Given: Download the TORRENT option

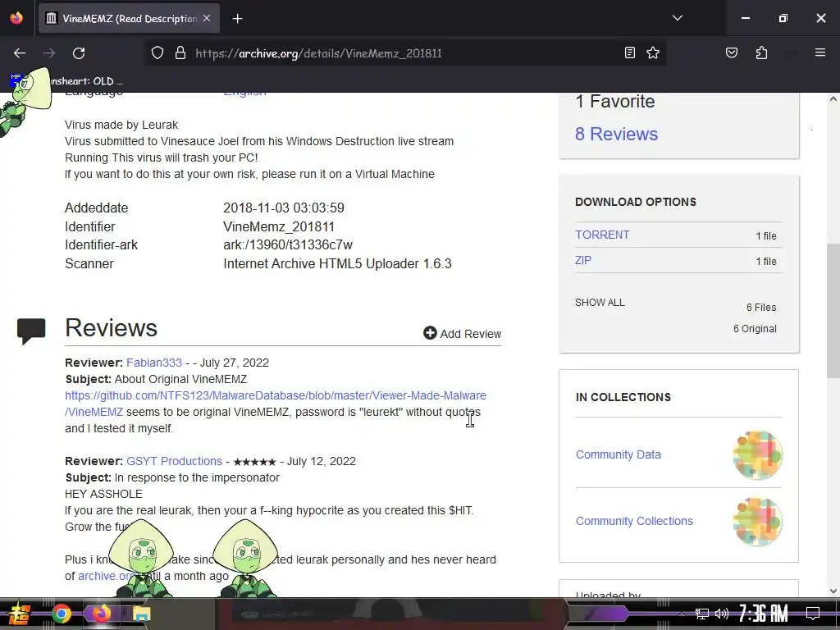Looking at the screenshot, I should pos(602,235).
